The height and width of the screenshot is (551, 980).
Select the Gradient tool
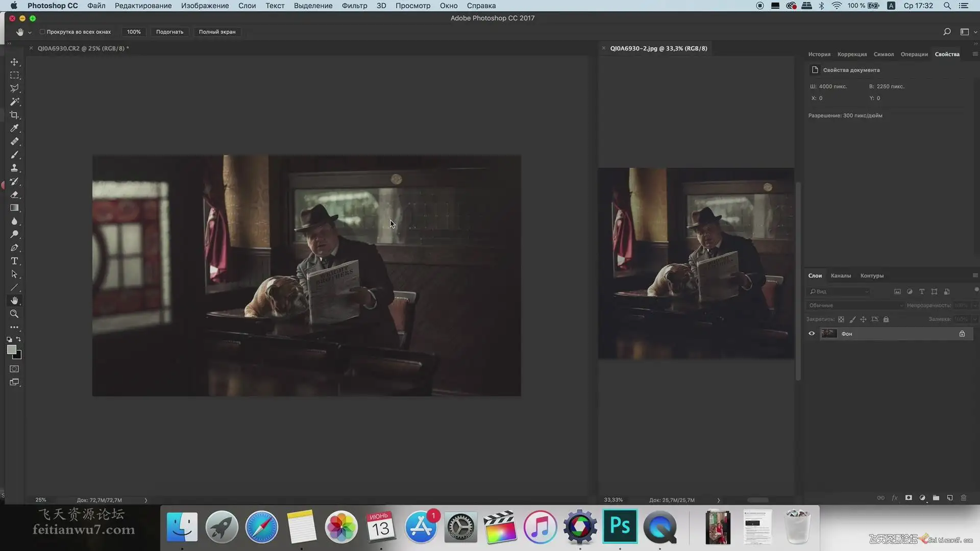click(x=14, y=208)
